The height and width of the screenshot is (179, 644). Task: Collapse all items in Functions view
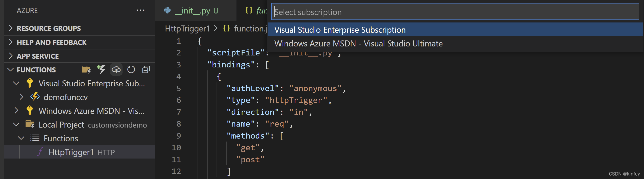[x=146, y=70]
